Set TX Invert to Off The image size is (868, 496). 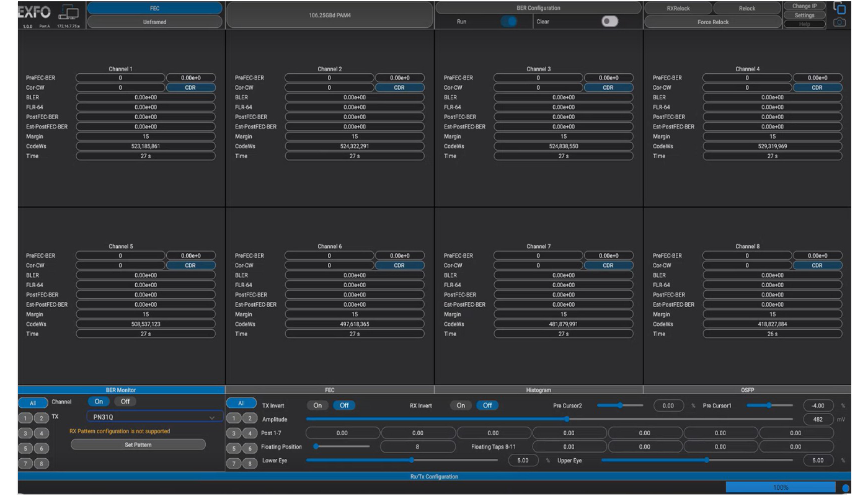[x=344, y=405]
